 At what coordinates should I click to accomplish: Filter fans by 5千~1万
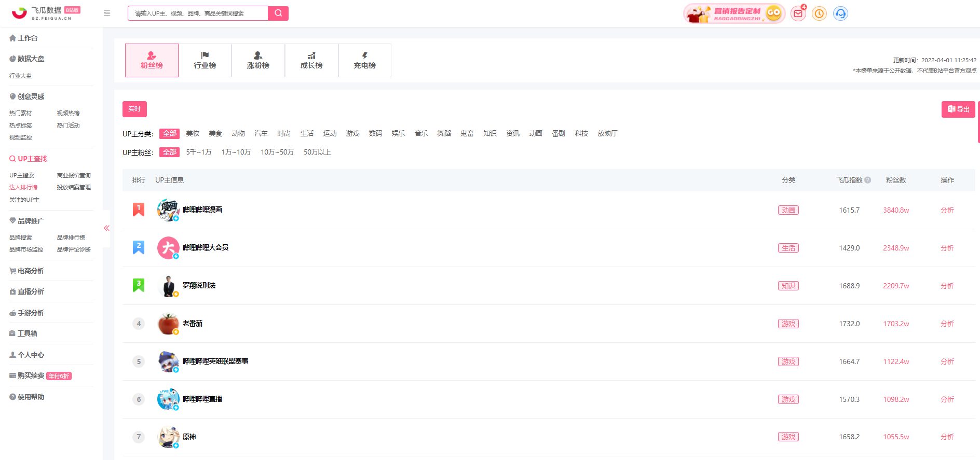coord(199,152)
